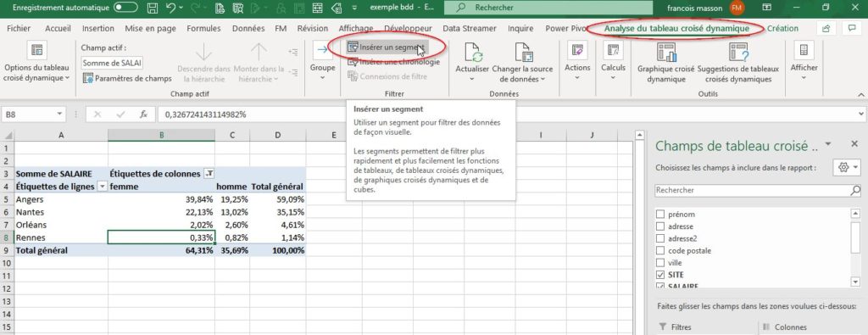Select the Total général 100,00% cell

[x=277, y=250]
